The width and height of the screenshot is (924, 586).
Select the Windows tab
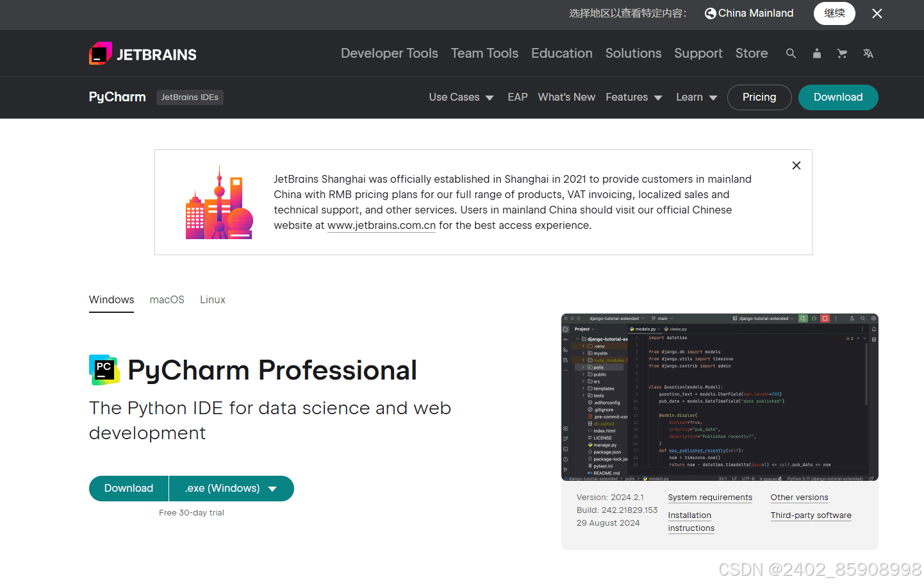[111, 300]
